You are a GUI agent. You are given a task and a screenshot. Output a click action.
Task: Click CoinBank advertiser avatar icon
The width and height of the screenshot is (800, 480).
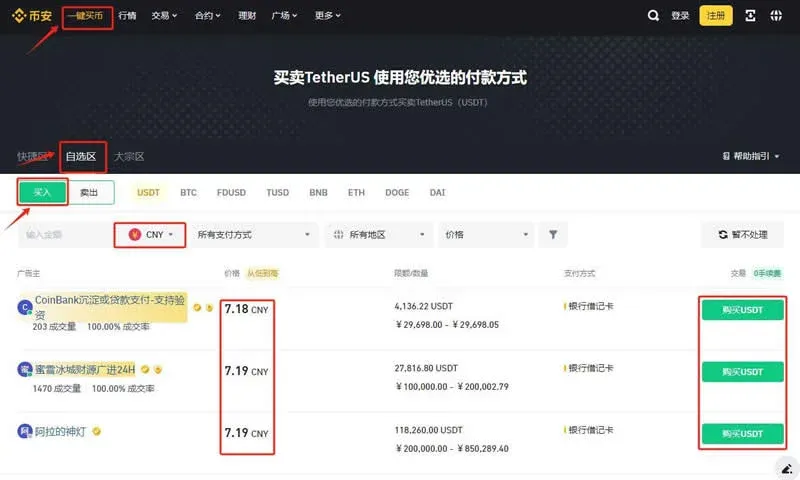tap(24, 308)
